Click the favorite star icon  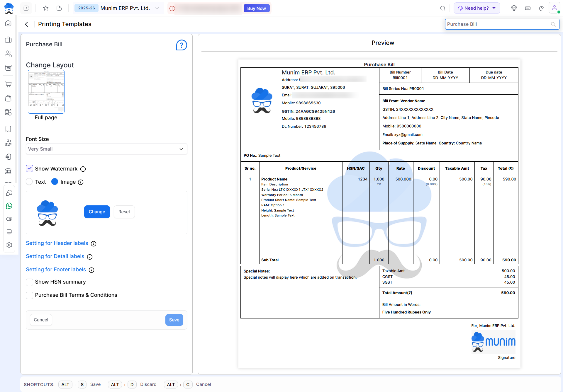pos(46,8)
